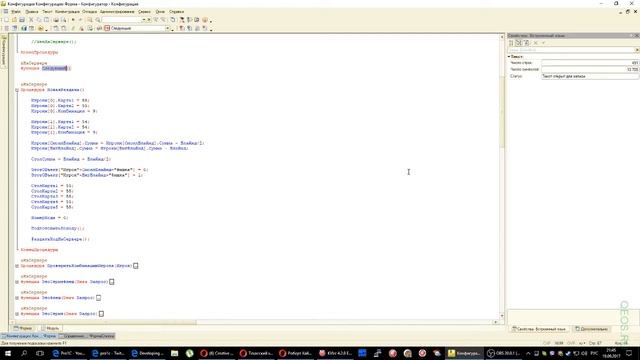640x360 pixels.
Task: Collapse the НоваяРаздача procedure block
Action: coord(17,90)
